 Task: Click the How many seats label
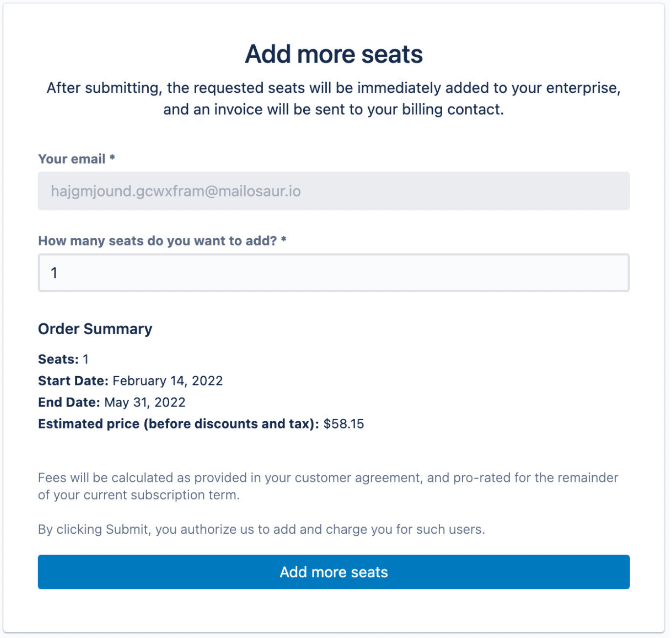click(x=157, y=241)
